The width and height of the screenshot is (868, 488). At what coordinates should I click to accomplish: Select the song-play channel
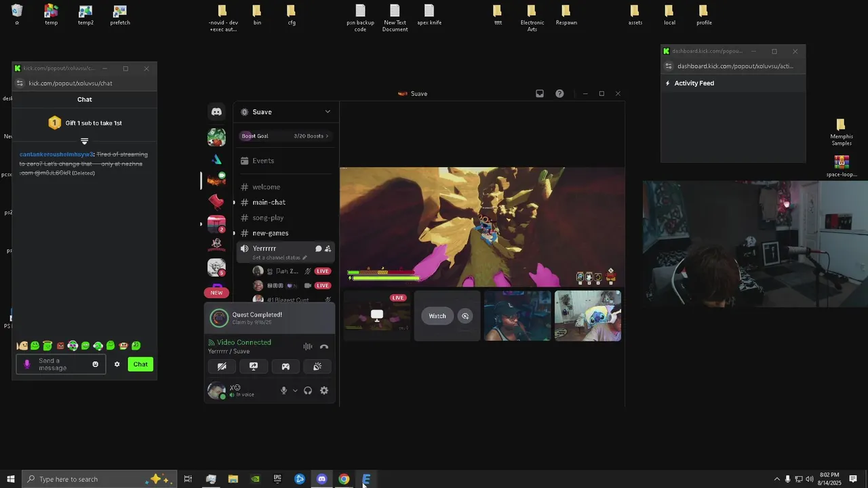(285, 218)
